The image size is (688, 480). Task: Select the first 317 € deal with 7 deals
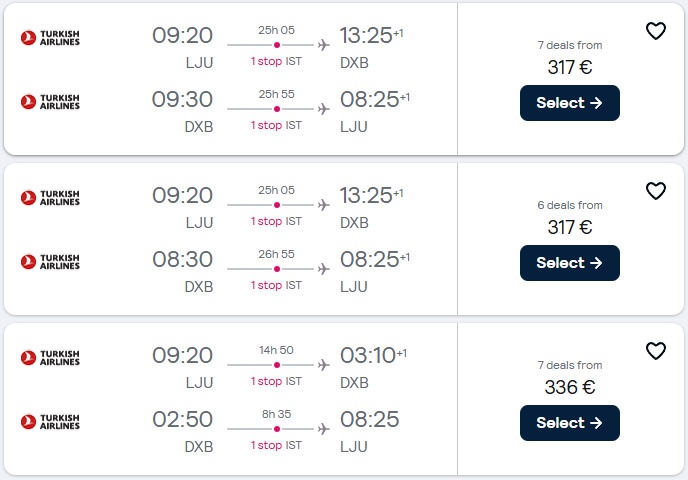pyautogui.click(x=569, y=103)
